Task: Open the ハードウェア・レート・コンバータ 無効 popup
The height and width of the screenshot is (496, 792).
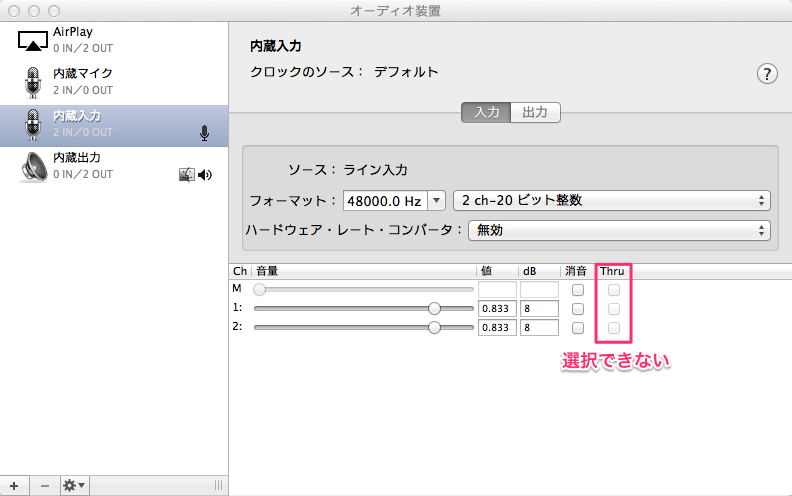Action: click(x=619, y=230)
